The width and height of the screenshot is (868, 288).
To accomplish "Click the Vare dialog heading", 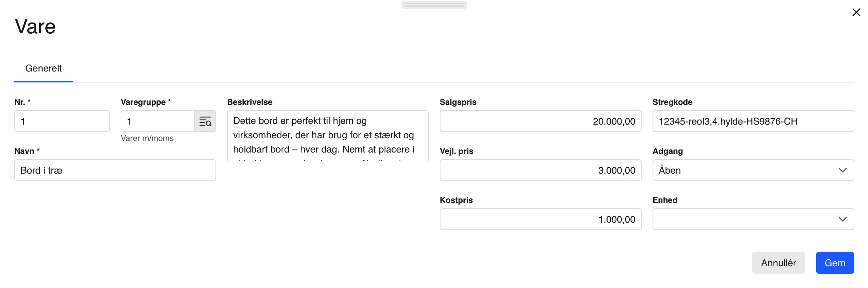I will click(x=35, y=27).
